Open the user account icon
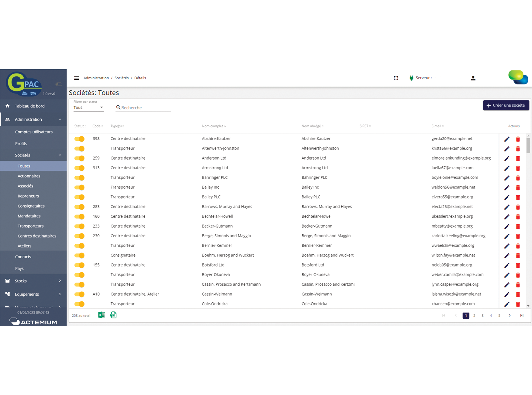The image size is (532, 395). 473,78
